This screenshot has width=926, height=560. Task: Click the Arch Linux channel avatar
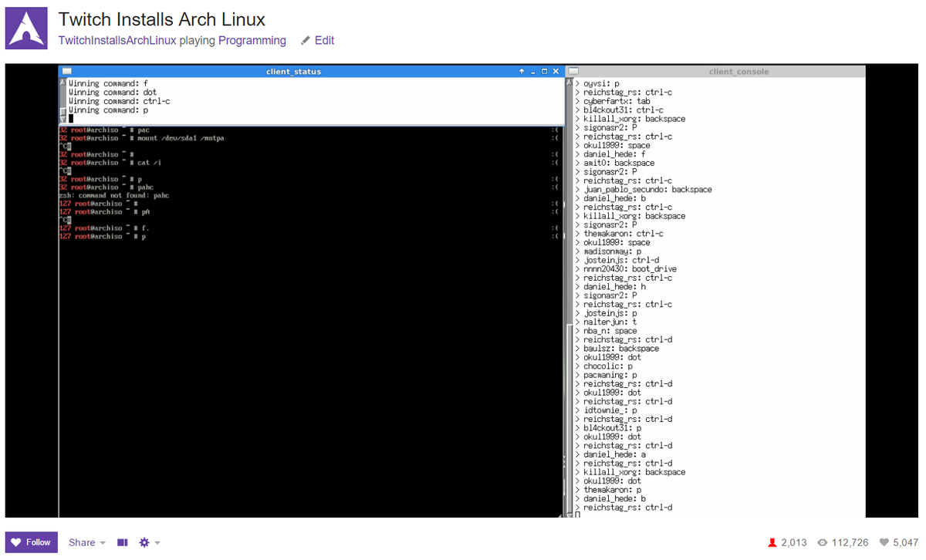tap(25, 26)
